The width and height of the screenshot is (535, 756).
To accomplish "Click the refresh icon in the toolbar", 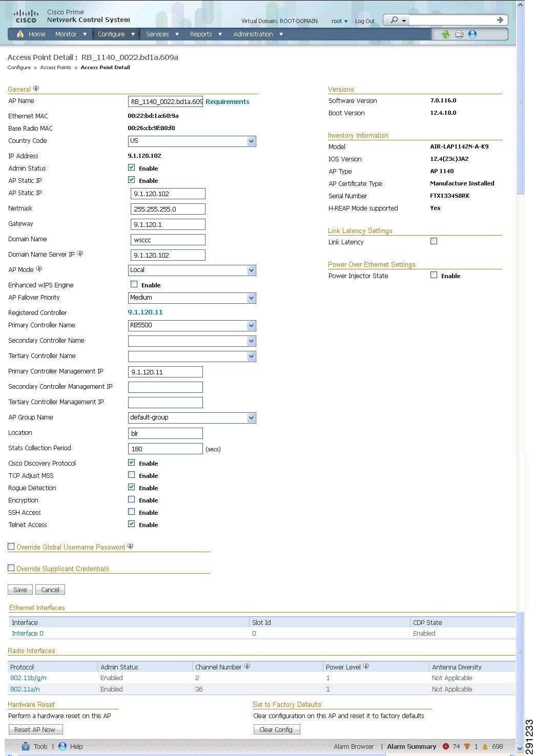I will [x=445, y=34].
